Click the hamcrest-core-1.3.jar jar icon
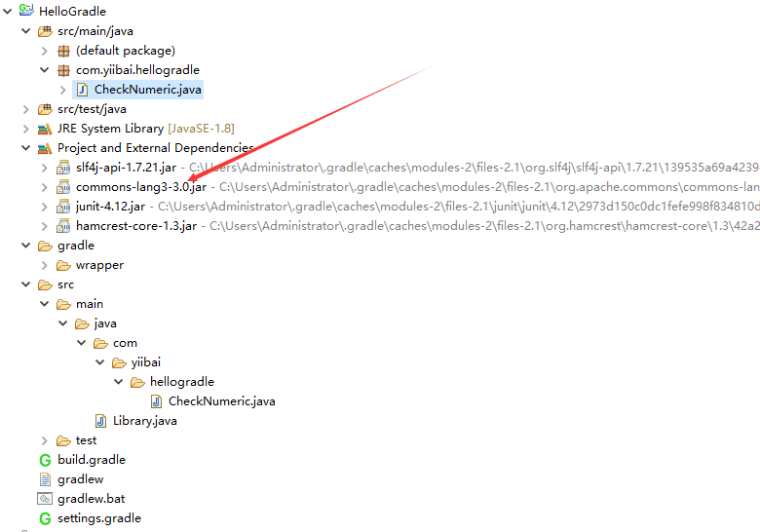The width and height of the screenshot is (760, 532). point(63,226)
